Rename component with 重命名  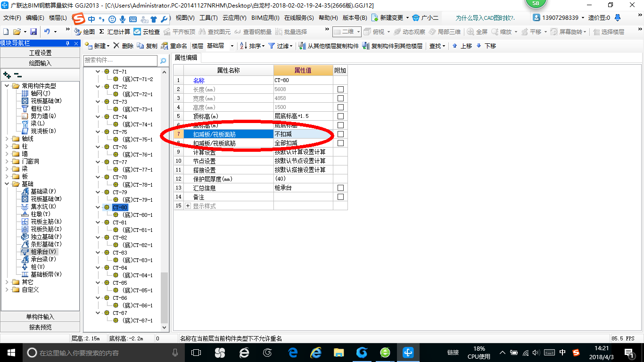tap(174, 46)
